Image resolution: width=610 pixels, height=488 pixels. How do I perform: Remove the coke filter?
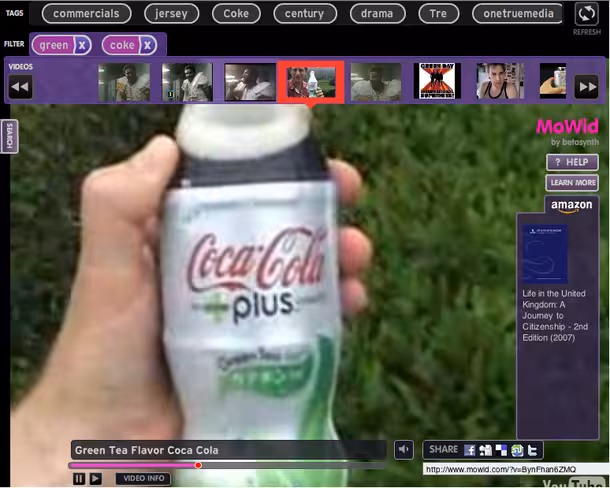(147, 45)
